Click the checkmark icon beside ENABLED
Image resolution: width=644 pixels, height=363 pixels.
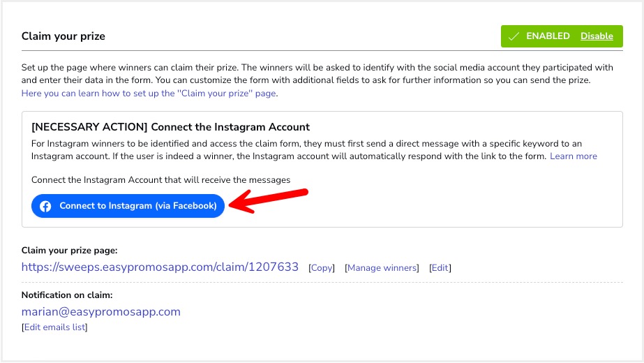[x=514, y=36]
